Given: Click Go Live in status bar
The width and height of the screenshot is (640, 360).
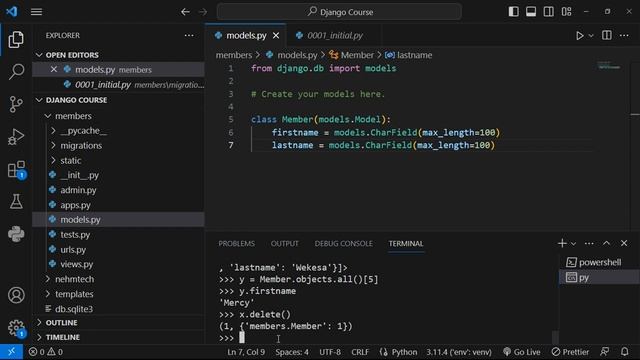Looking at the screenshot, I should pos(522,352).
